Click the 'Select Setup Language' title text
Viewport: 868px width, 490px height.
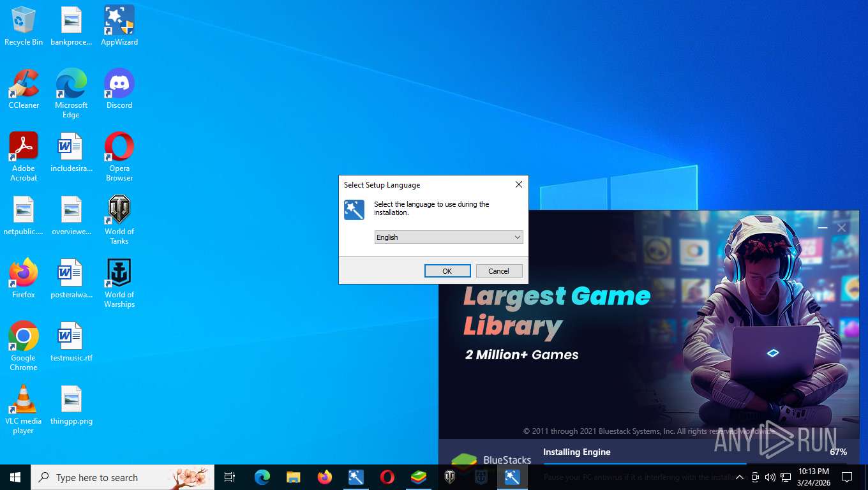click(382, 185)
